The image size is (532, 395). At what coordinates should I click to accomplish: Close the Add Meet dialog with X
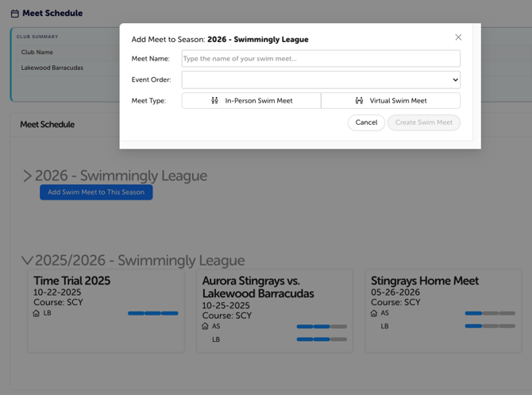click(458, 37)
